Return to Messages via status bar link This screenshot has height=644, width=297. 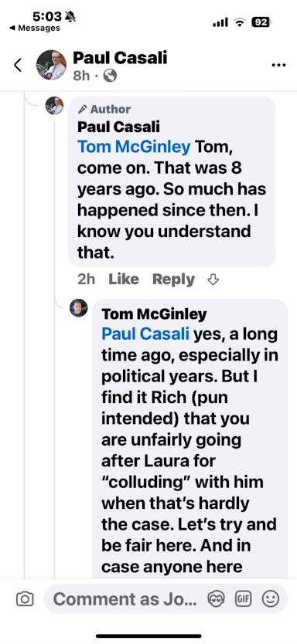pos(35,28)
